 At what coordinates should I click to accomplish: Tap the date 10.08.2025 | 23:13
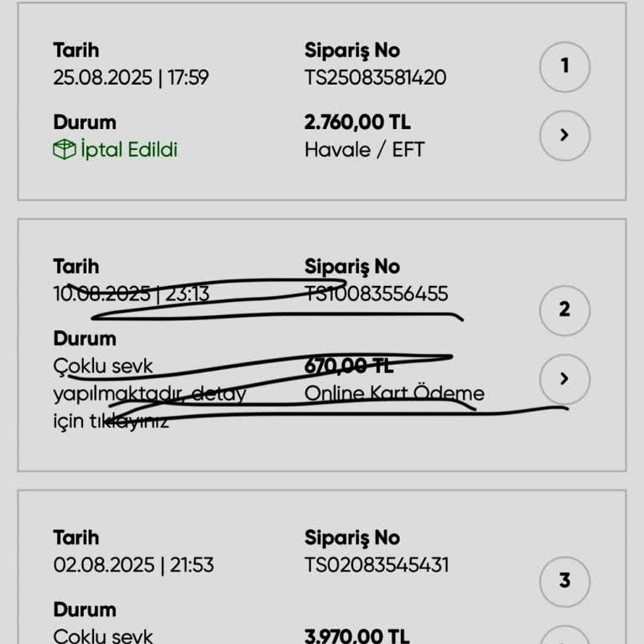(131, 294)
